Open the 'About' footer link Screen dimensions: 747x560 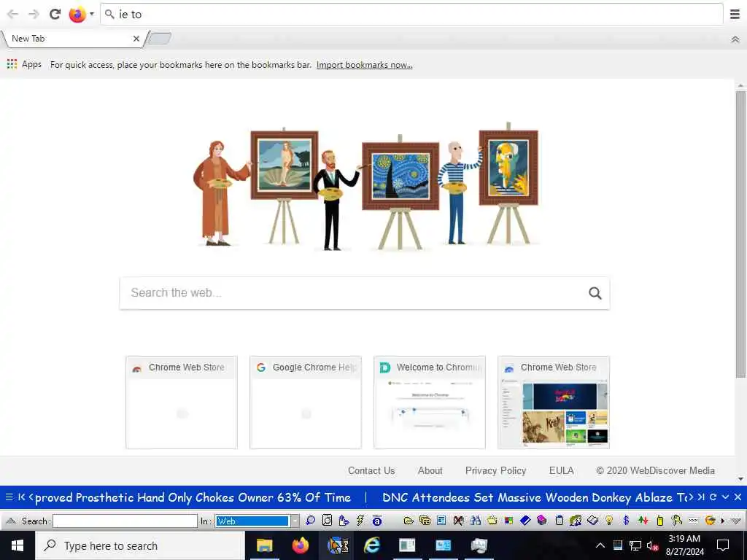(x=430, y=470)
